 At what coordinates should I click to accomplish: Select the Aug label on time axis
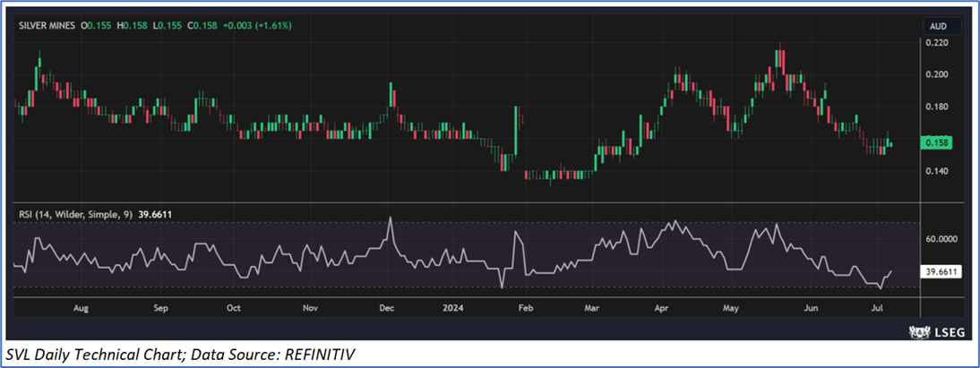[x=81, y=308]
